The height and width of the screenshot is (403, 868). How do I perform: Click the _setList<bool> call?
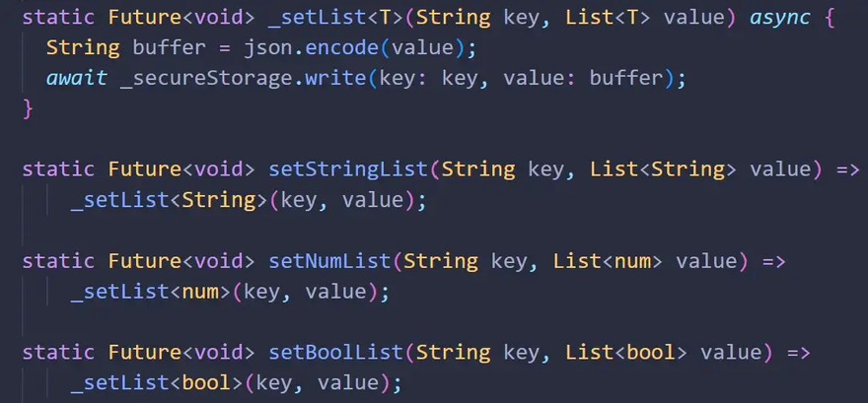(156, 382)
